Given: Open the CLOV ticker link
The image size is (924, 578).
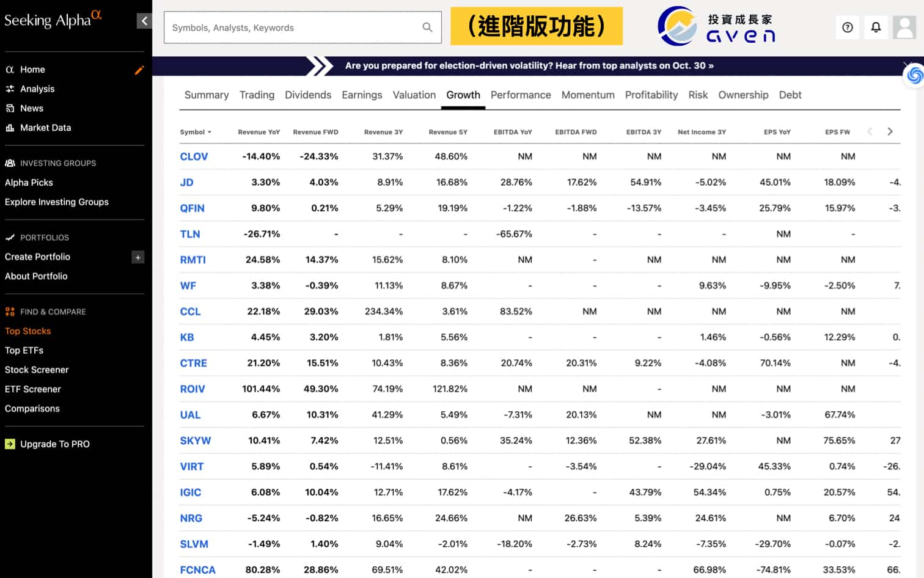Looking at the screenshot, I should [194, 156].
